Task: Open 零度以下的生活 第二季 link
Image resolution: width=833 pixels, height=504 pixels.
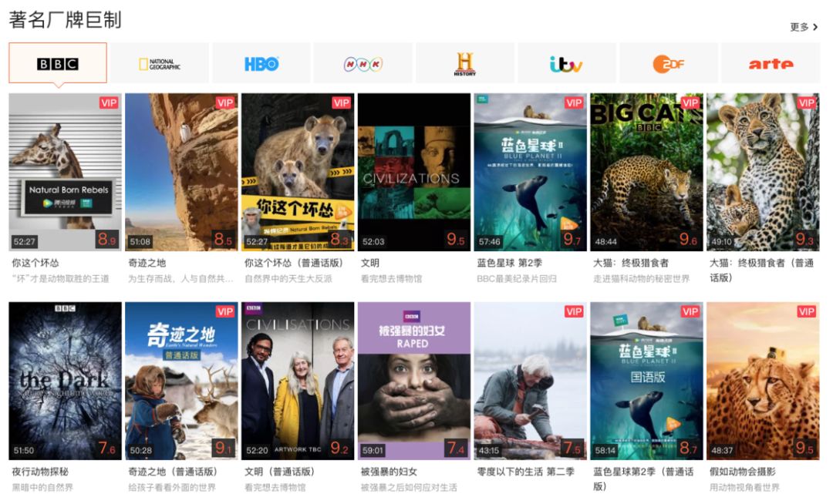Action: (x=525, y=472)
